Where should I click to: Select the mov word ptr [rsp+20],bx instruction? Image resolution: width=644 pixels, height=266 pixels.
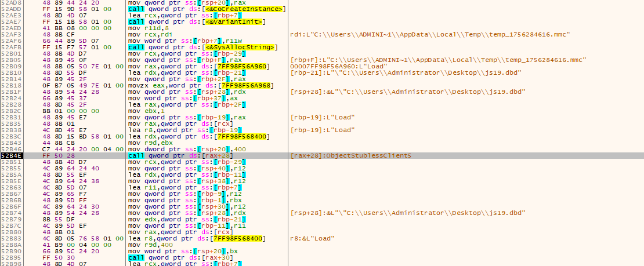coord(178,250)
